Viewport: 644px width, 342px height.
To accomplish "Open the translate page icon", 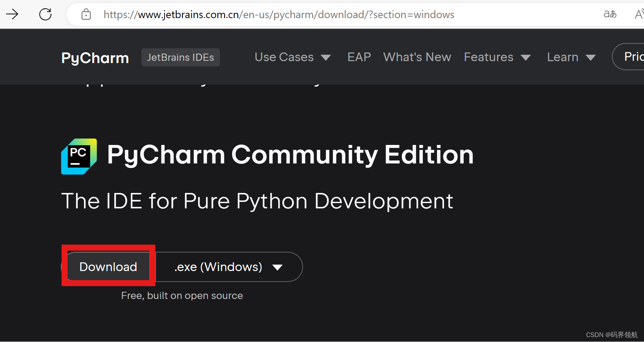I will [x=610, y=14].
